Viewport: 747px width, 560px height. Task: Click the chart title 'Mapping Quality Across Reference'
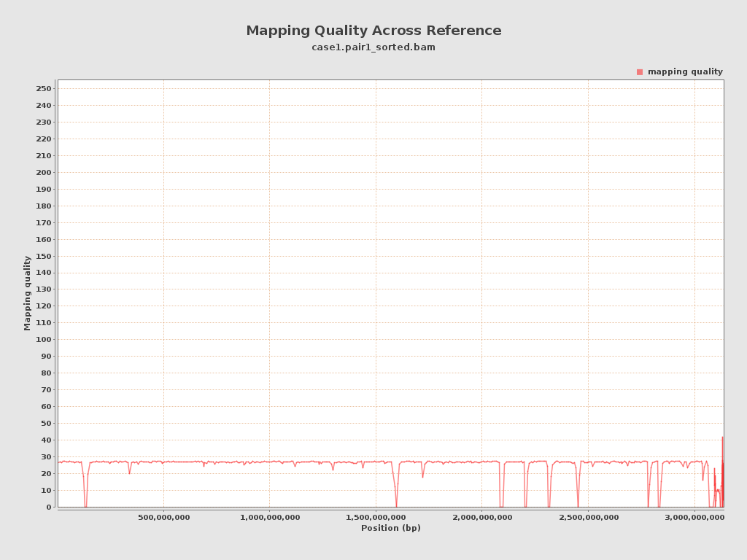pos(373,31)
